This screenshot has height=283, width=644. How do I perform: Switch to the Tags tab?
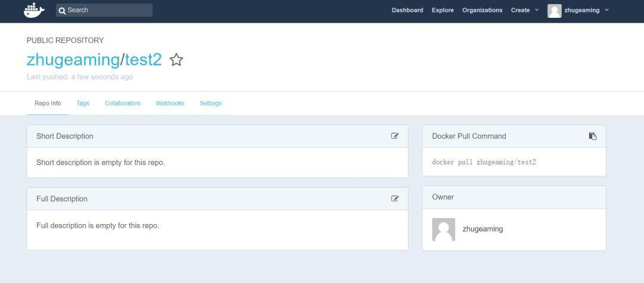click(x=82, y=103)
